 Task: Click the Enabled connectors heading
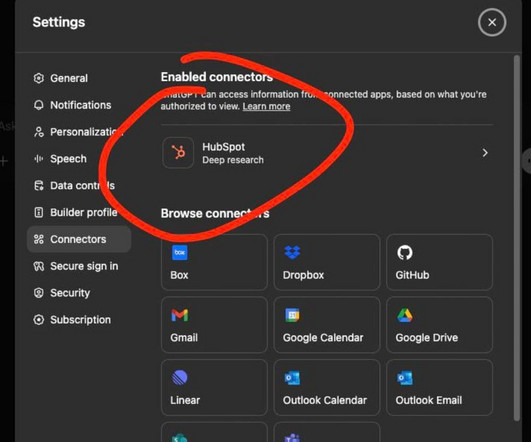coord(217,77)
